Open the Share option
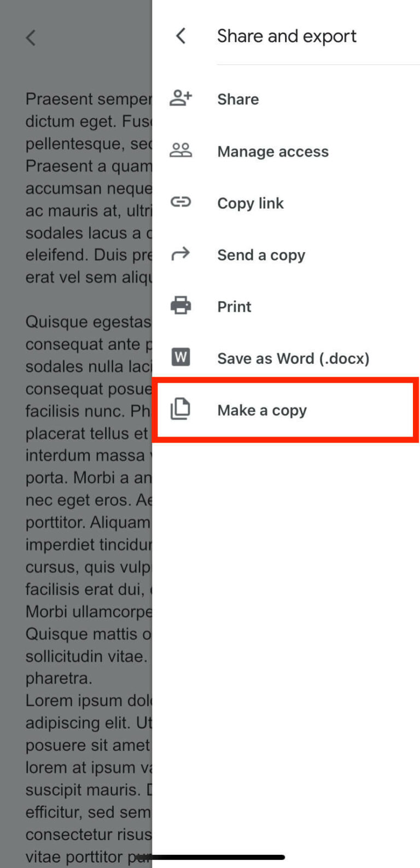The image size is (420, 868). click(286, 99)
